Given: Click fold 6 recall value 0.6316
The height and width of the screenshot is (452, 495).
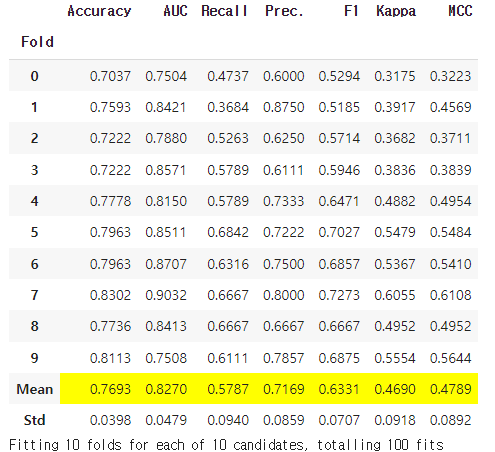Looking at the screenshot, I should click(x=228, y=264).
